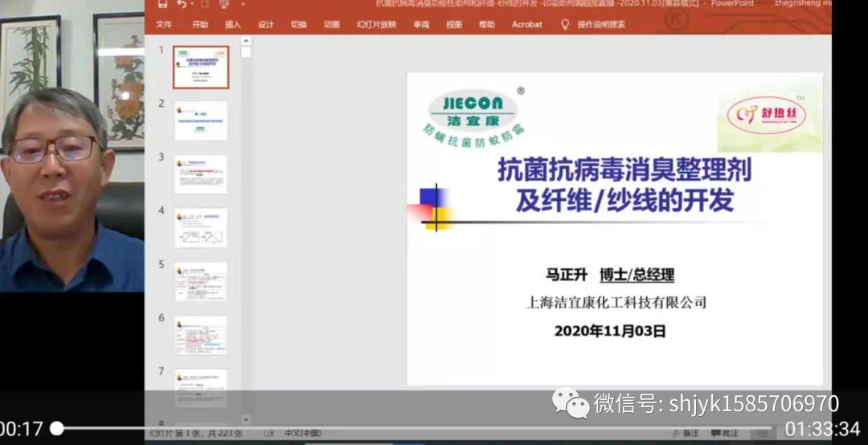Select slide 3 thumbnail
This screenshot has height=445, width=868.
[x=201, y=174]
